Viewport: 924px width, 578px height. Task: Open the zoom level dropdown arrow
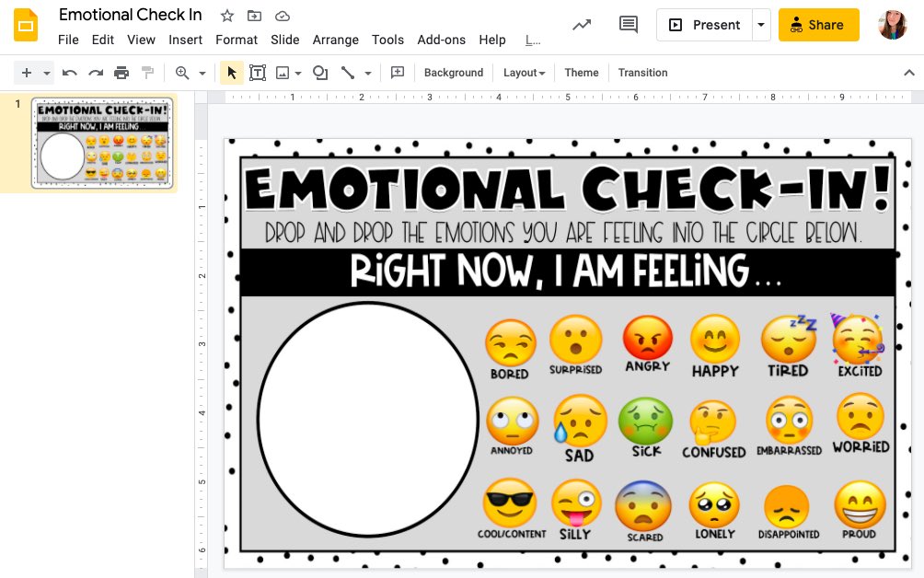(x=202, y=74)
